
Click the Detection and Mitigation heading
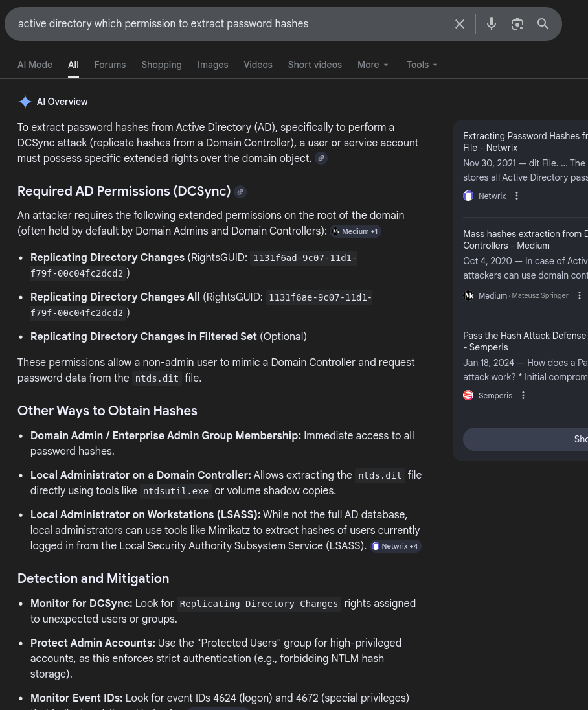tap(93, 578)
